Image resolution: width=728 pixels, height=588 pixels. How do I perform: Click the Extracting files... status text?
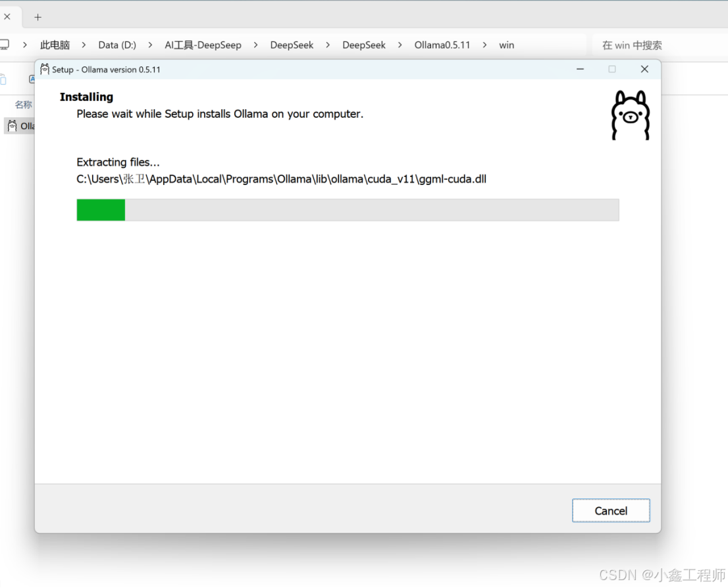(x=118, y=162)
